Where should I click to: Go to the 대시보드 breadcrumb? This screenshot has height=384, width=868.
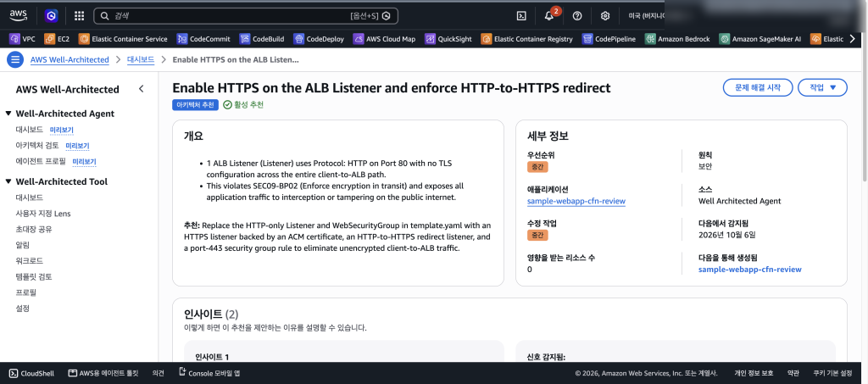141,59
